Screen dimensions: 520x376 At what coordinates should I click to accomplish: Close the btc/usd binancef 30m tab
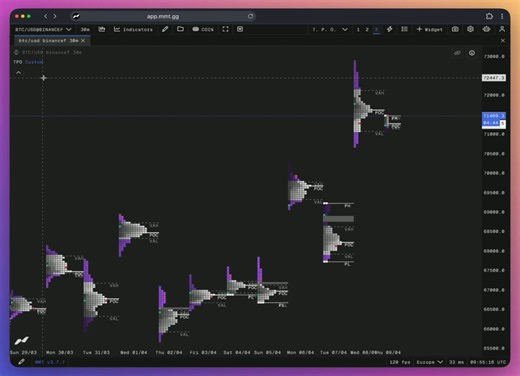coord(83,40)
